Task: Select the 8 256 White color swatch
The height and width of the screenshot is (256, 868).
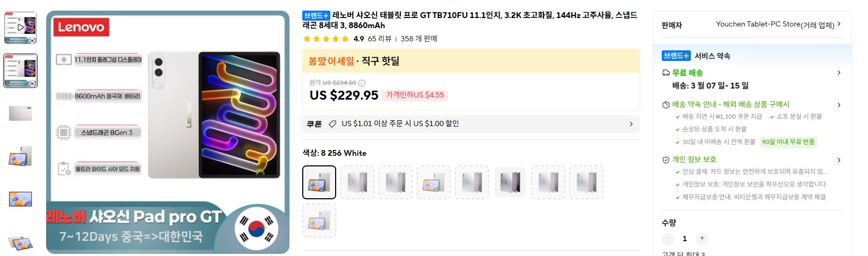Action: tap(319, 182)
